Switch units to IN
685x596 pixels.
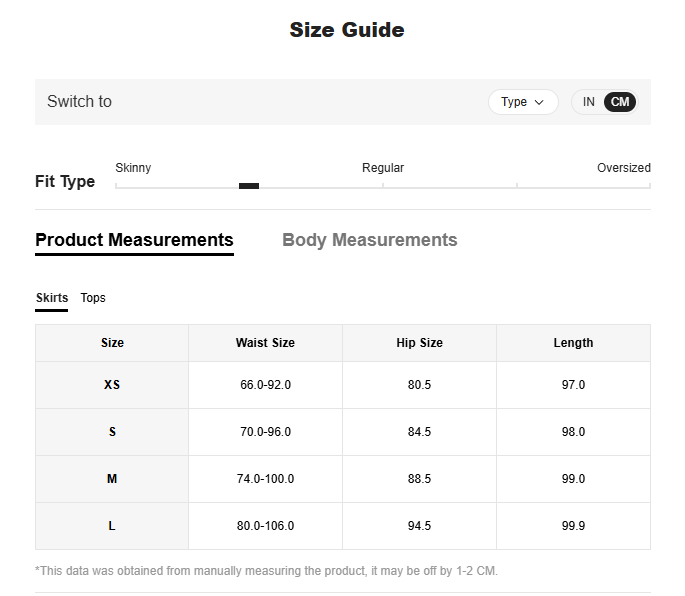pos(589,102)
